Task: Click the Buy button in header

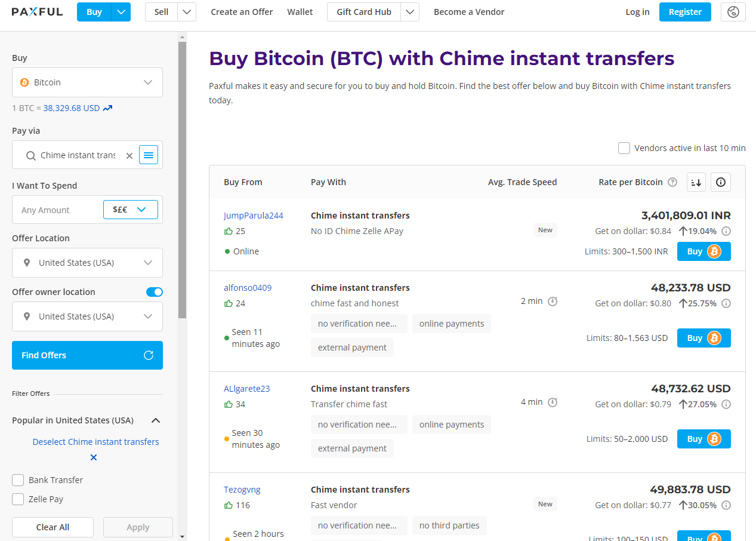Action: pyautogui.click(x=94, y=12)
